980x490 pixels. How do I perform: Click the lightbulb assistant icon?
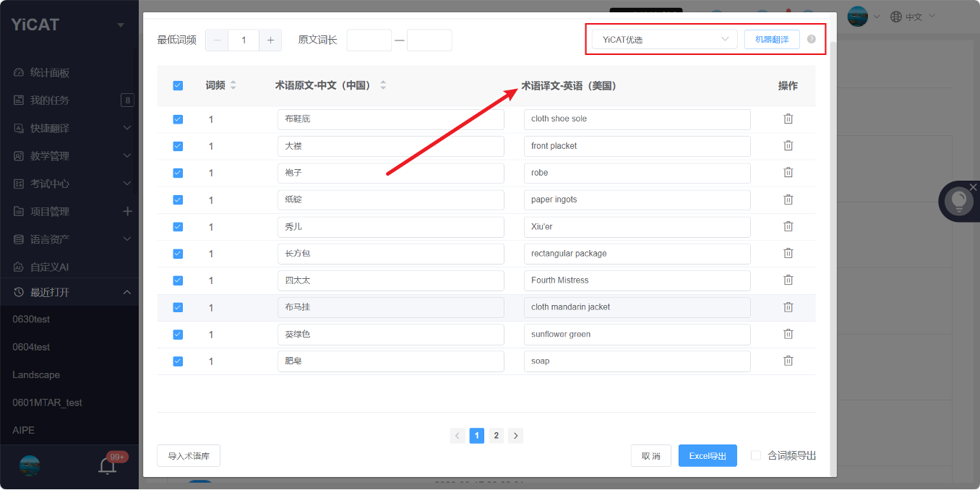(959, 201)
